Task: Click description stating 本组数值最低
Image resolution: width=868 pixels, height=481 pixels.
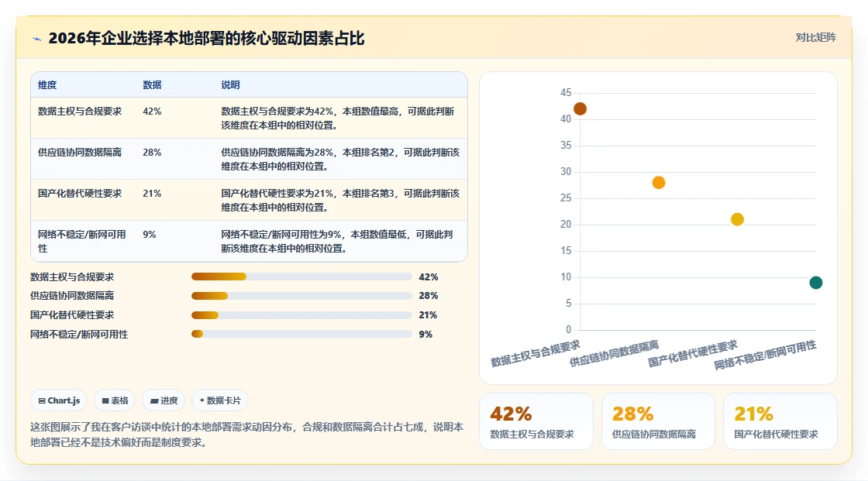Action: (x=337, y=242)
